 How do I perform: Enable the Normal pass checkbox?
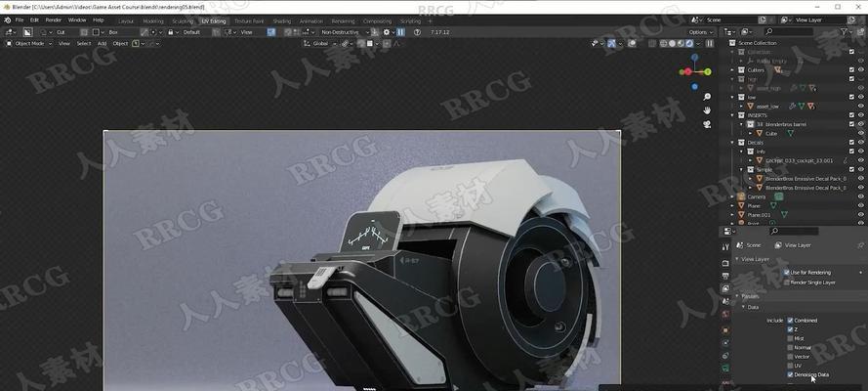coord(790,347)
